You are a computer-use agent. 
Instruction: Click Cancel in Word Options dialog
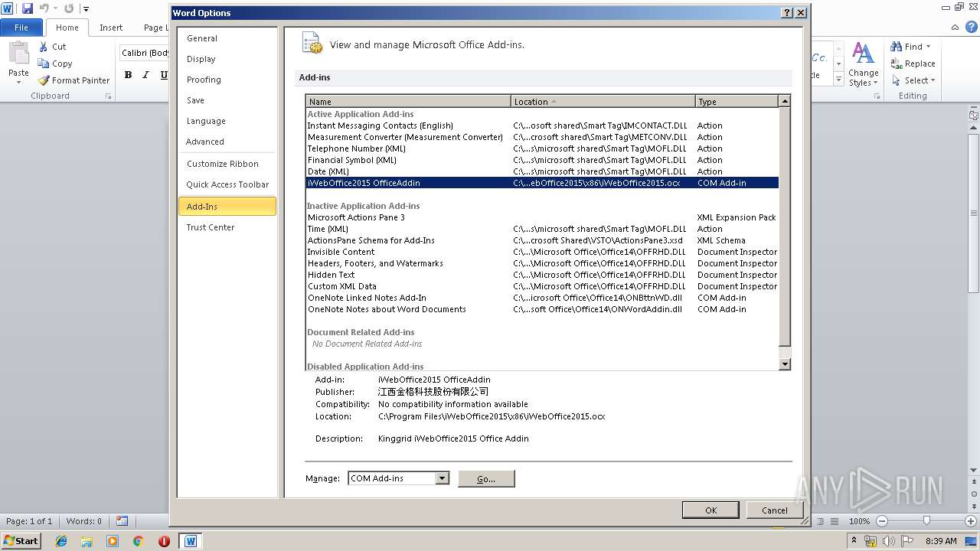(x=775, y=510)
